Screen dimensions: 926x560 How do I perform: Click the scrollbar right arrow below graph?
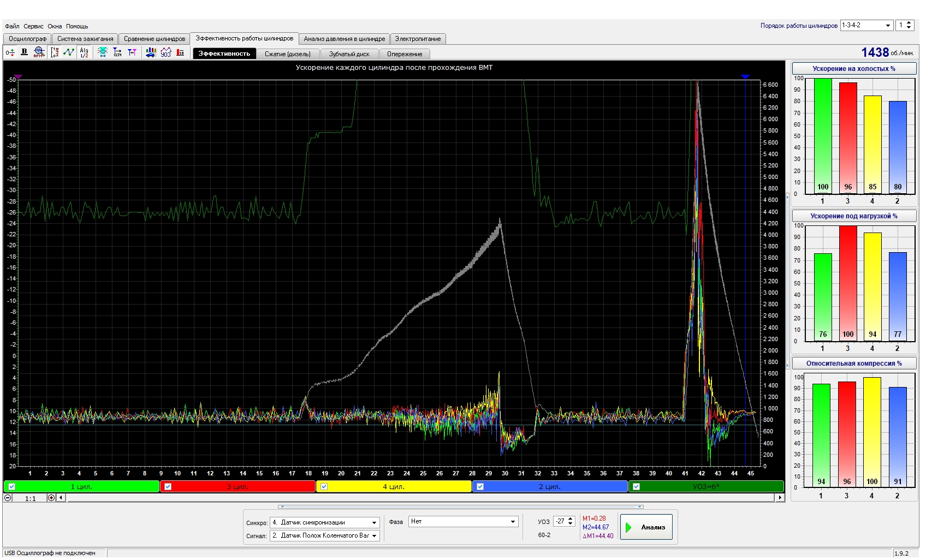coord(780,498)
